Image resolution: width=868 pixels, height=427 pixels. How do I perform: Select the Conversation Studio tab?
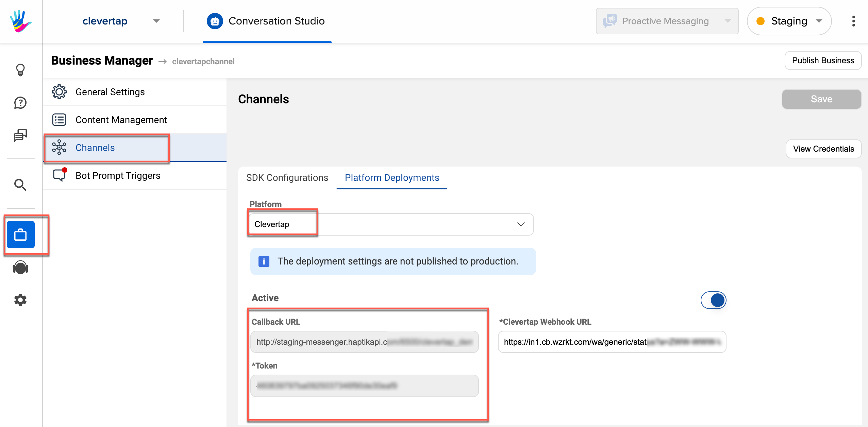click(x=267, y=21)
